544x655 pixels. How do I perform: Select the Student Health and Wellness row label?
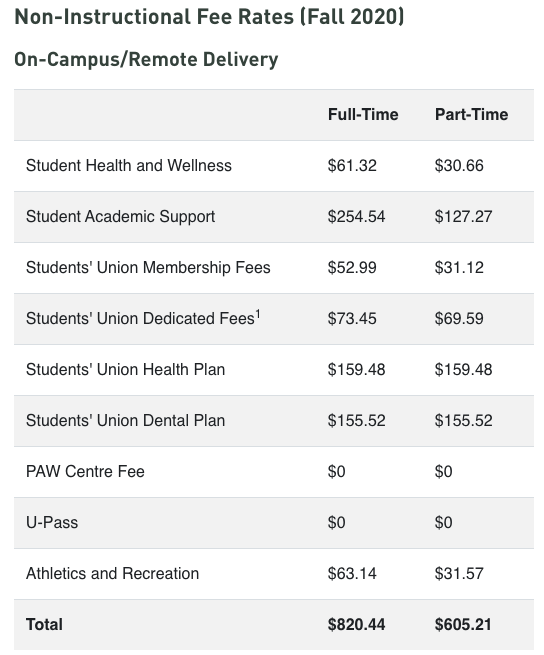pos(129,165)
